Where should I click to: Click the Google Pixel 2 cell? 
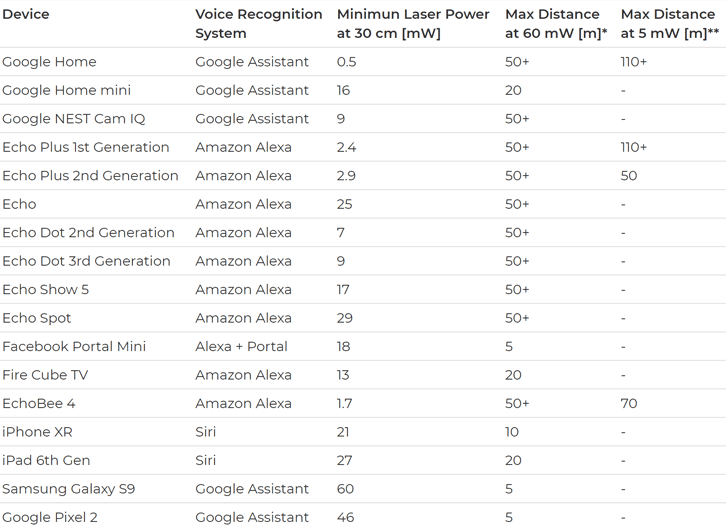(50, 517)
